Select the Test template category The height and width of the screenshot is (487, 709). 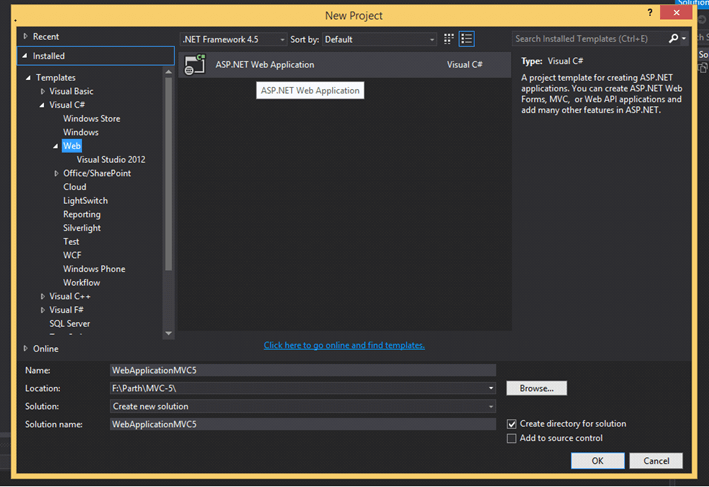tap(71, 241)
